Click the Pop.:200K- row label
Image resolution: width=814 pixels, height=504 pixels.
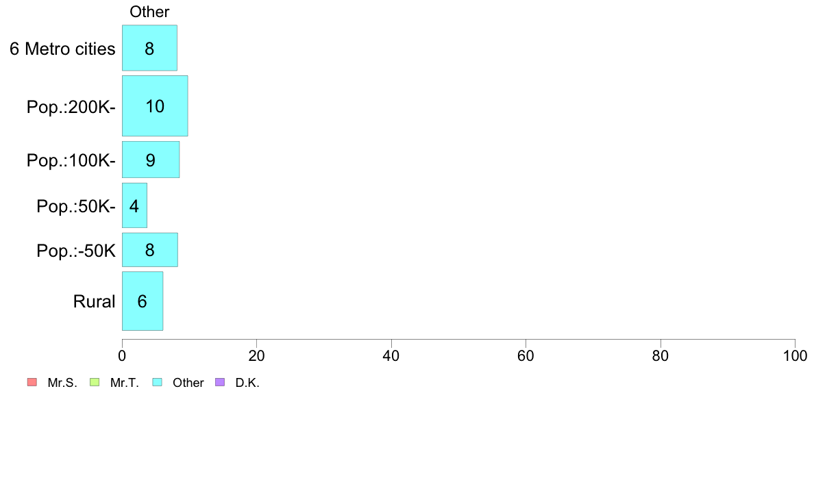point(71,107)
